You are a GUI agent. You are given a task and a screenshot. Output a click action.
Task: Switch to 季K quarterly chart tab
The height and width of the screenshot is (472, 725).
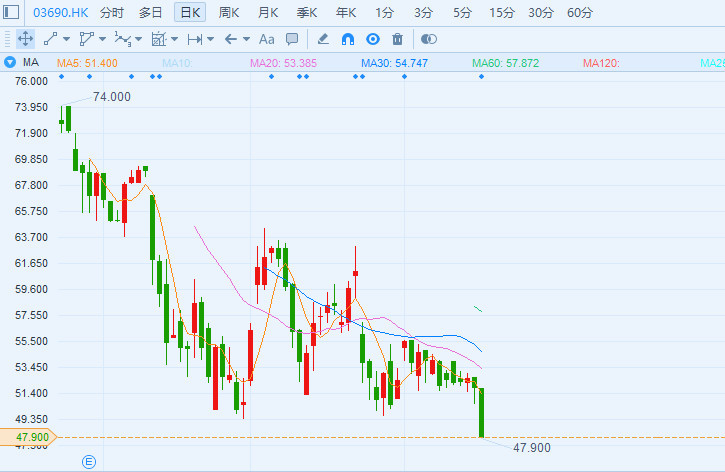[307, 13]
